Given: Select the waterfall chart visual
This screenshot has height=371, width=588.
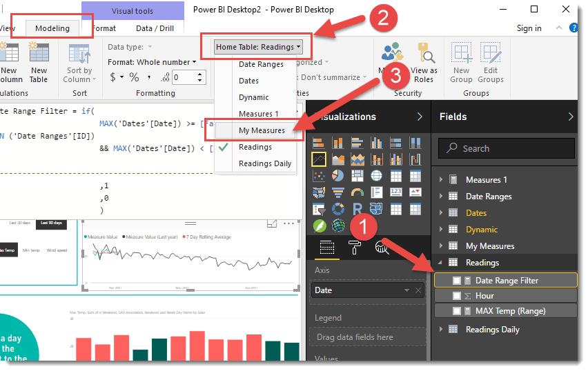Looking at the screenshot, I should pyautogui.click(x=415, y=159).
